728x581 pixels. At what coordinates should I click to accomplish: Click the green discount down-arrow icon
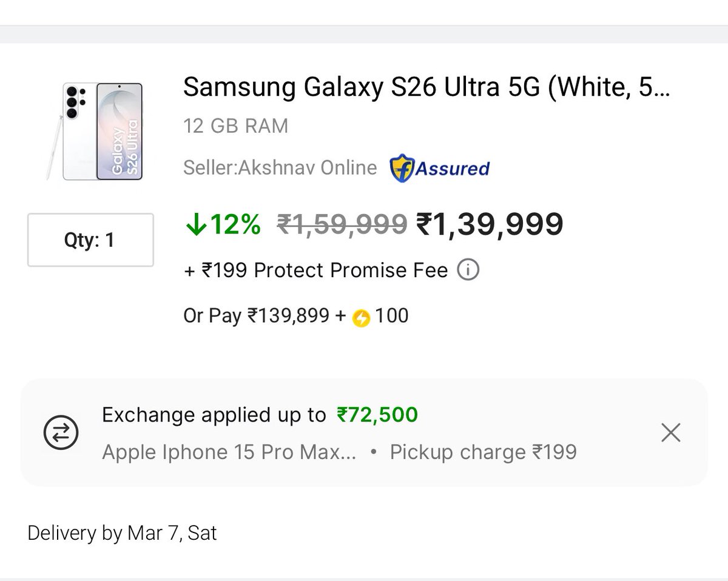coord(195,225)
